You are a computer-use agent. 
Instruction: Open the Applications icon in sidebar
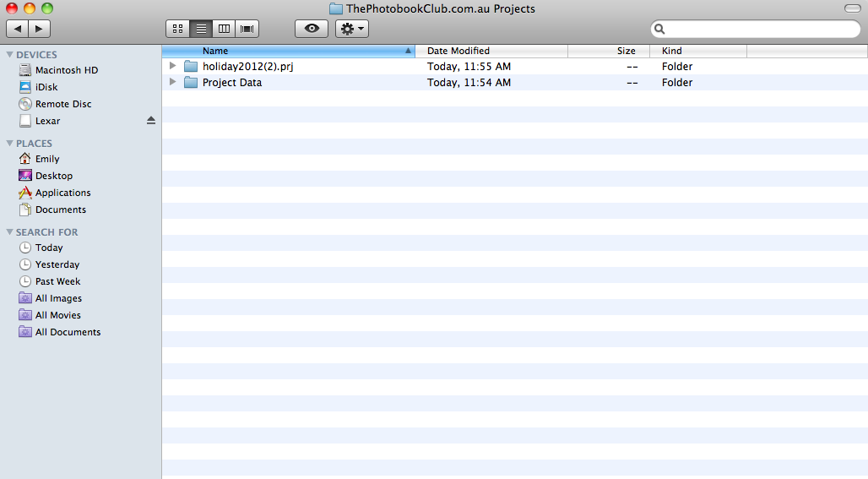pos(25,192)
